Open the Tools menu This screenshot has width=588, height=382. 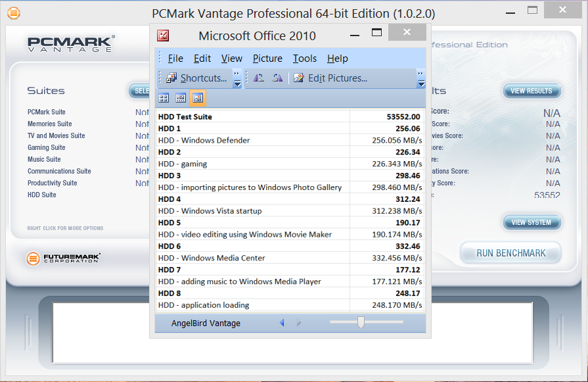coord(305,59)
